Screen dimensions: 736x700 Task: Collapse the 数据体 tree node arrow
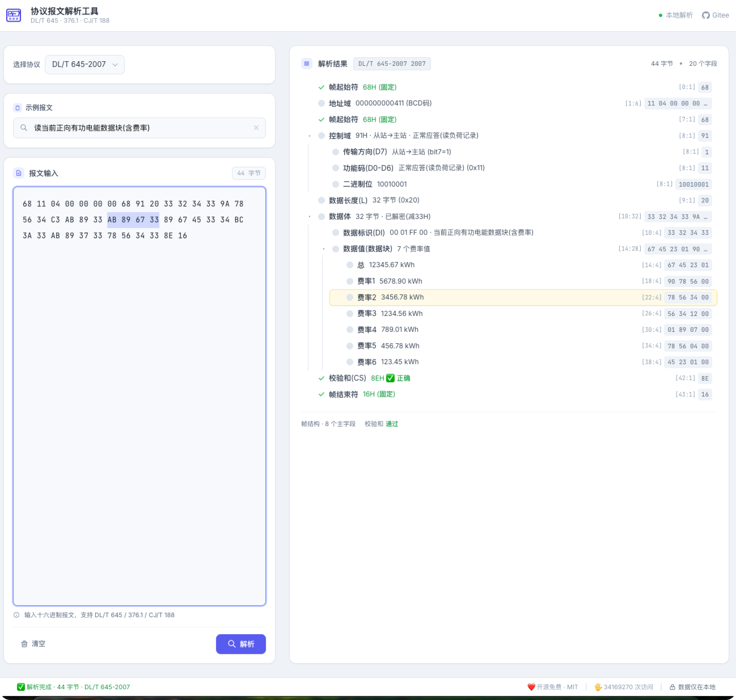[x=310, y=217]
